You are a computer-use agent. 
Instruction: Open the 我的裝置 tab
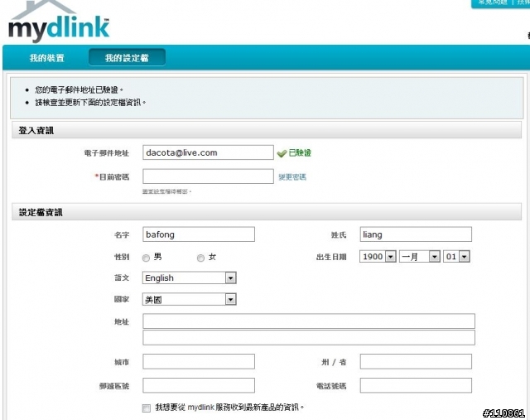click(x=47, y=58)
